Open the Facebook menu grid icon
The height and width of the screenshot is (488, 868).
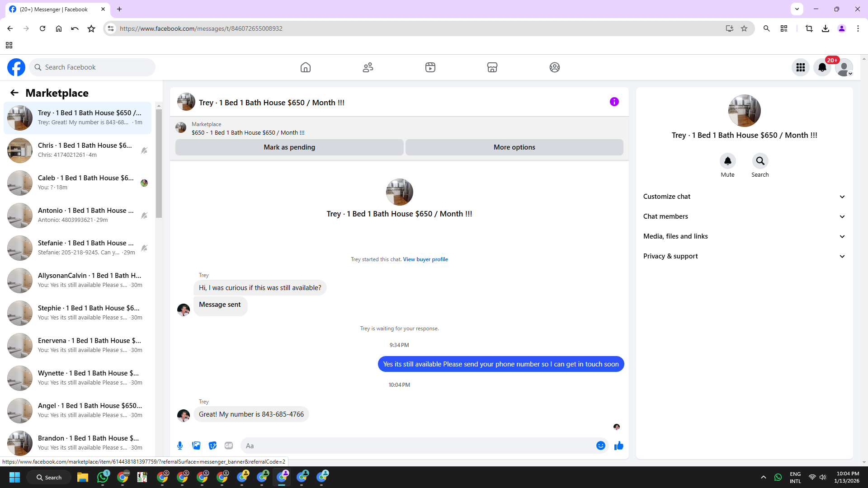pos(800,67)
